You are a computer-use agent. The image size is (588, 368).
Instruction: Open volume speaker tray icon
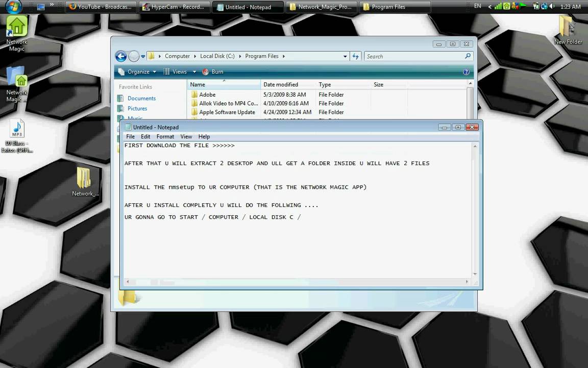(x=552, y=6)
